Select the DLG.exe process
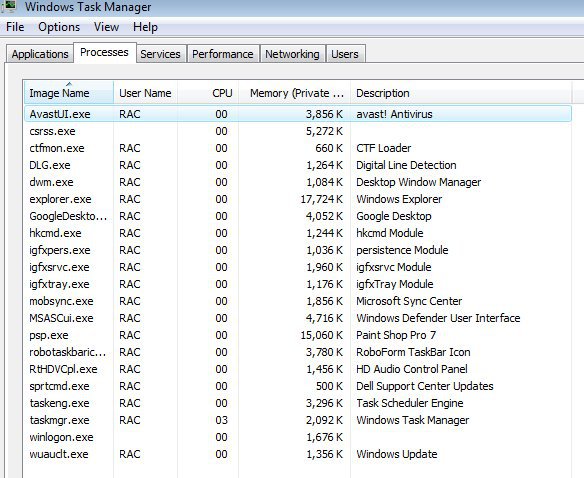 click(x=298, y=165)
